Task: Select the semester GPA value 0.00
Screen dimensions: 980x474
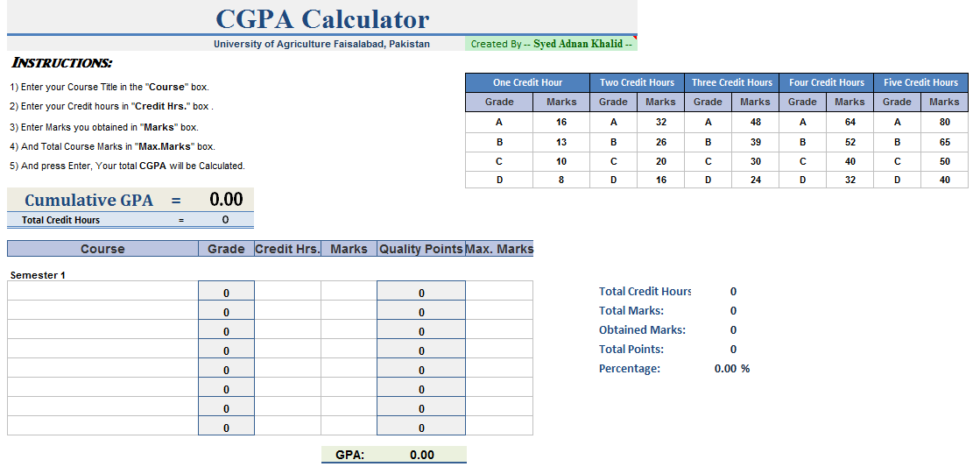Action: click(x=422, y=456)
